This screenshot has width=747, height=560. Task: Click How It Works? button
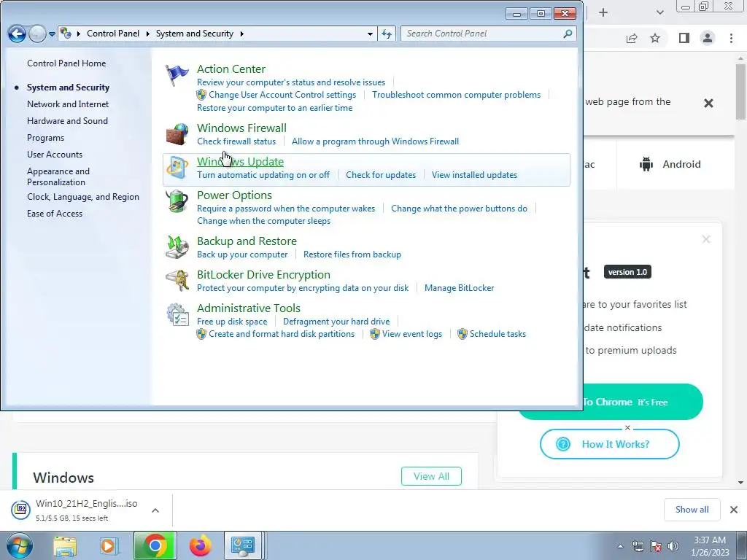[x=609, y=444]
